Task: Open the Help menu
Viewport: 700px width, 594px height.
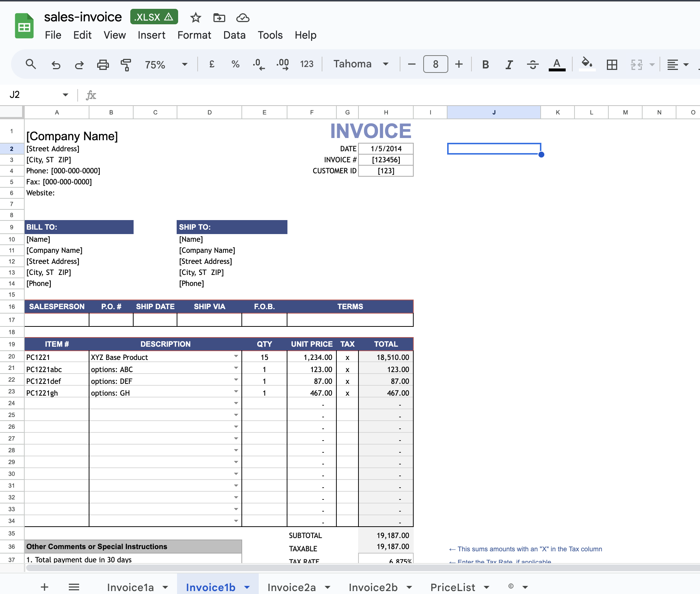Action: pos(305,35)
